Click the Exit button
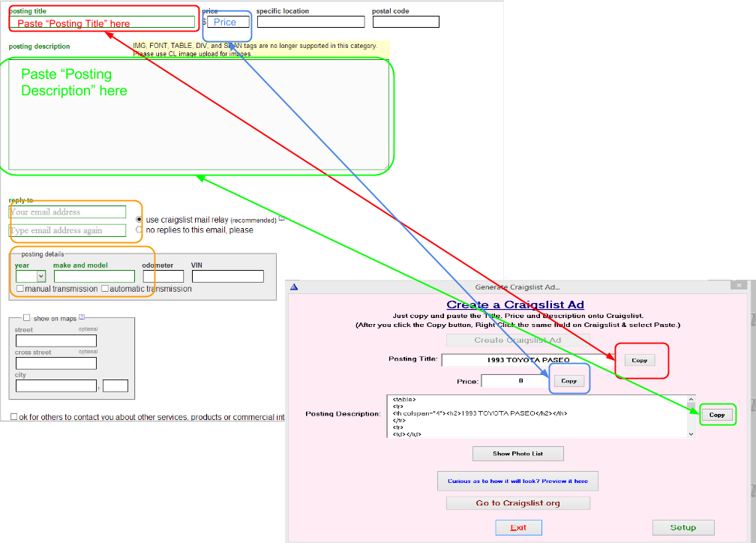This screenshot has height=543, width=756. (518, 527)
